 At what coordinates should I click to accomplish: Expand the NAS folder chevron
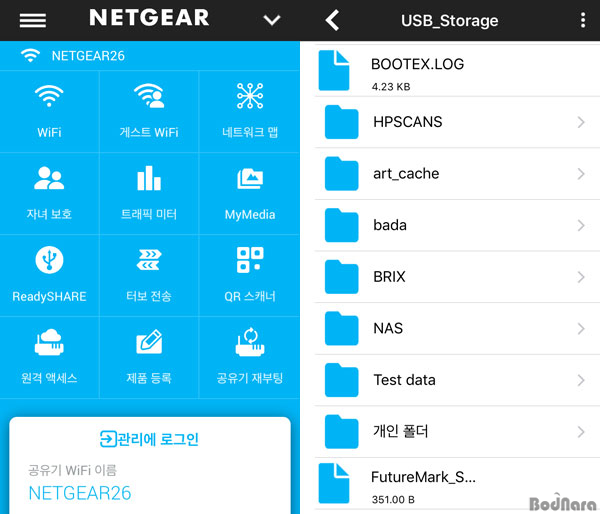click(581, 328)
